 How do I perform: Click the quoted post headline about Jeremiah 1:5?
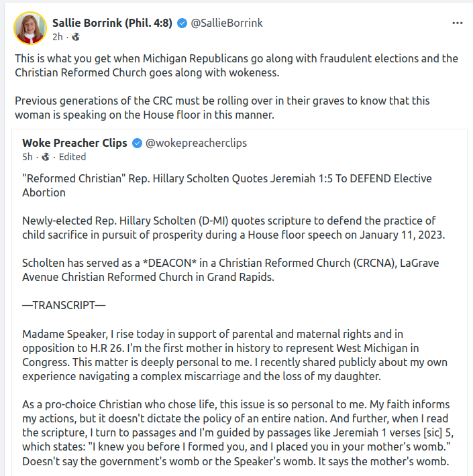point(227,186)
